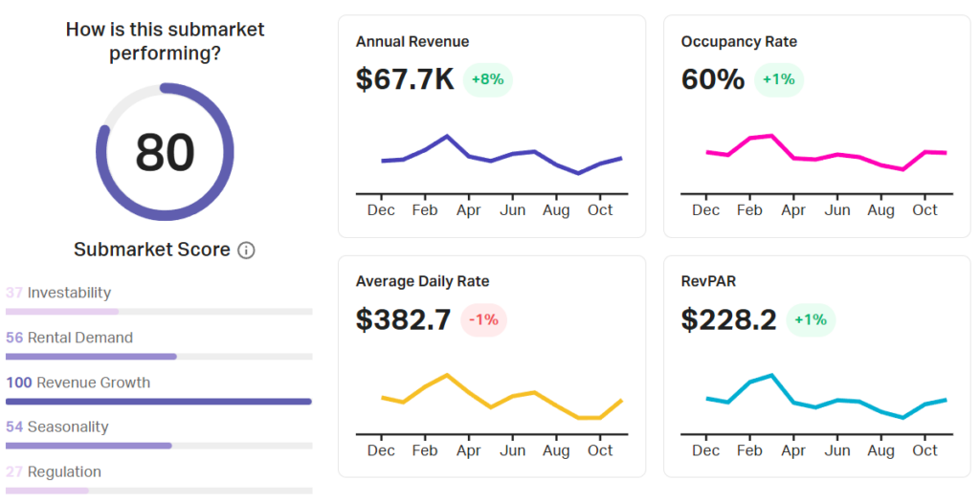Click the Occupancy Rate pink line chart
This screenshot has width=980, height=503.
point(826,153)
